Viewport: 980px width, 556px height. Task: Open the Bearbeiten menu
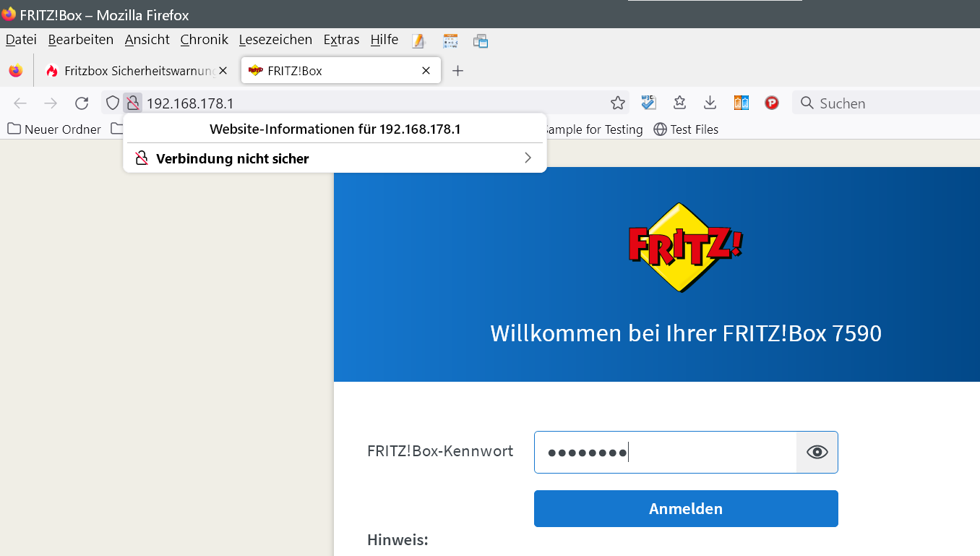(81, 40)
